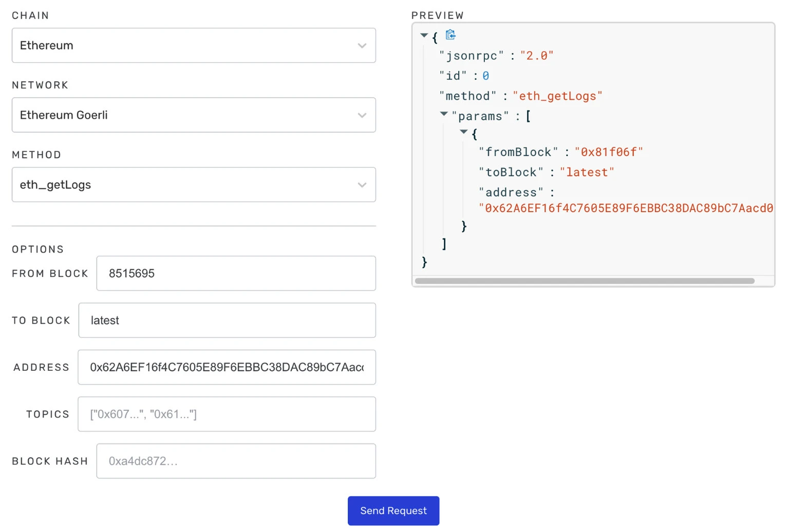Click the preview horizontal scrollbar

pyautogui.click(x=585, y=281)
